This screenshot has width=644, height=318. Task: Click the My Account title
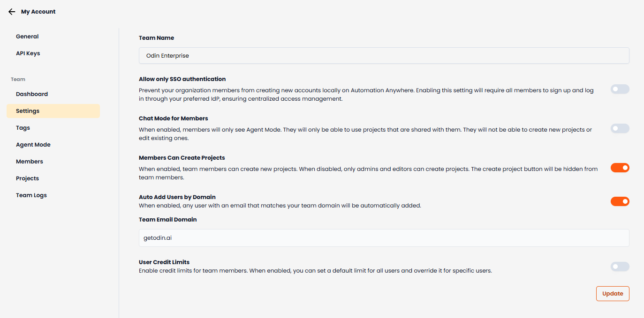38,11
